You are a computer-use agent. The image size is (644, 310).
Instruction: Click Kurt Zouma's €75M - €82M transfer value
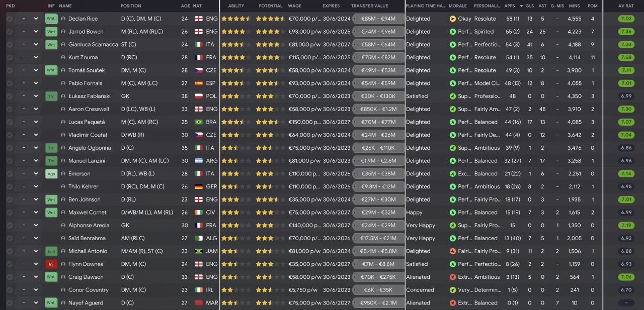378,57
